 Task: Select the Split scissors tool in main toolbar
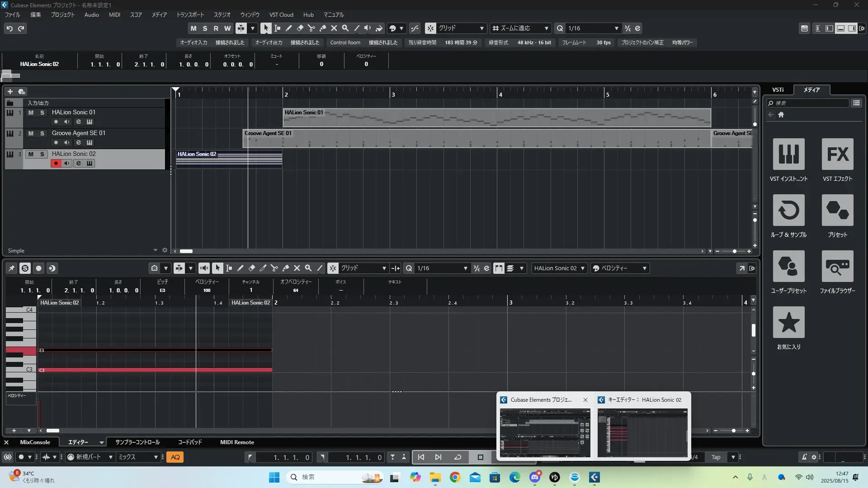pyautogui.click(x=311, y=28)
